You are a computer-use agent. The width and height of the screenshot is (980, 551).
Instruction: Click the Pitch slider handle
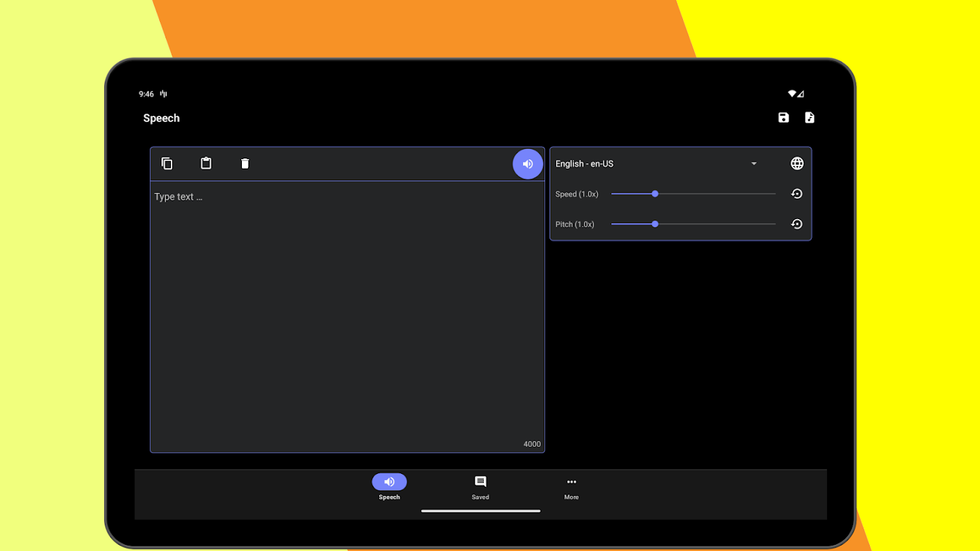point(655,224)
